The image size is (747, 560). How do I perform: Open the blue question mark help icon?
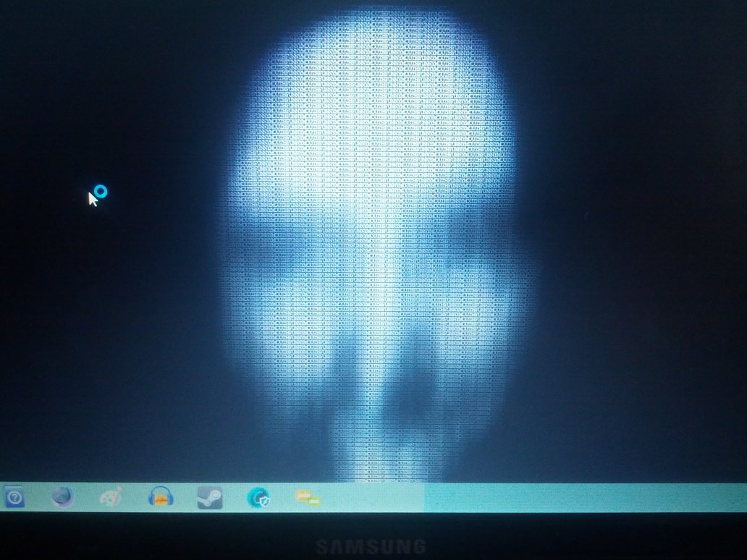(14, 498)
